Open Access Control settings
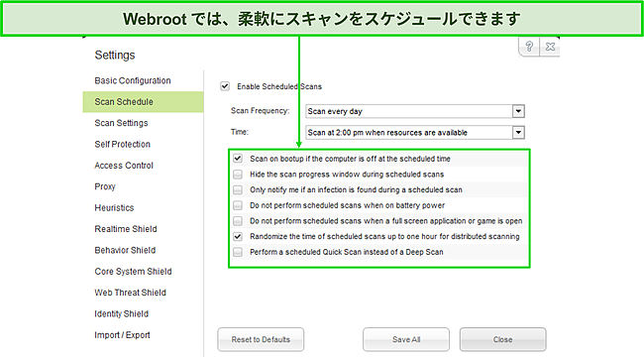The height and width of the screenshot is (358, 644). tap(124, 166)
